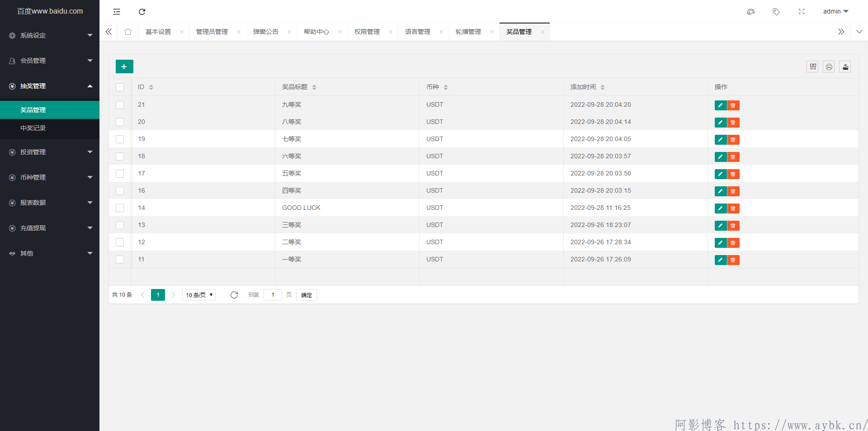Click the 确定 pagination confirm button

tap(307, 295)
